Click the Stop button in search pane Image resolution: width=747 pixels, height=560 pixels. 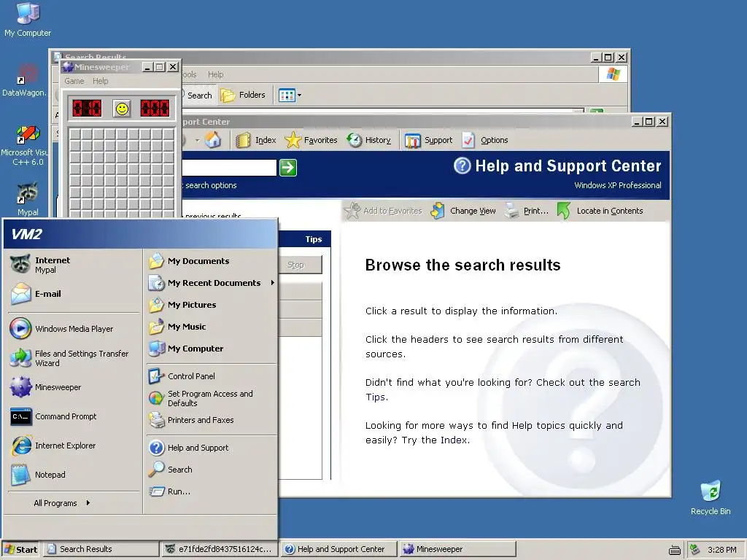click(300, 265)
